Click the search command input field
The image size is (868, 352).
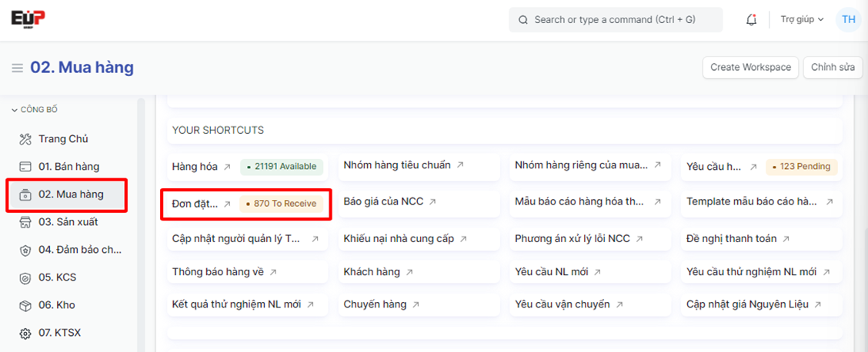click(615, 20)
